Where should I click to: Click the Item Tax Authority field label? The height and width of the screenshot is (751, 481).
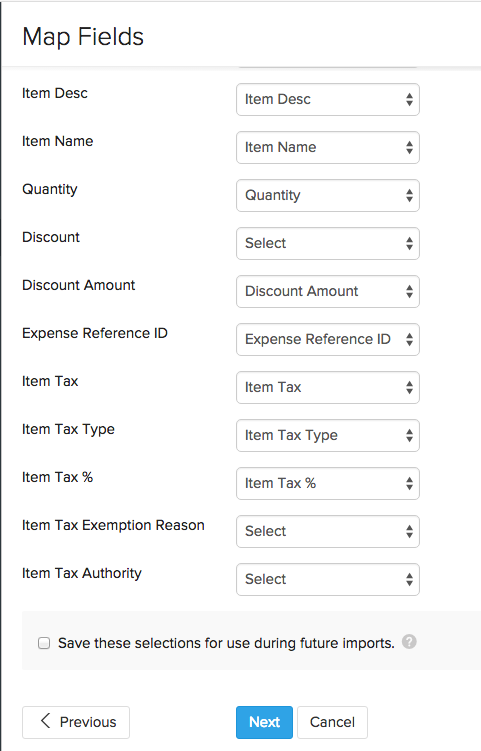point(82,573)
